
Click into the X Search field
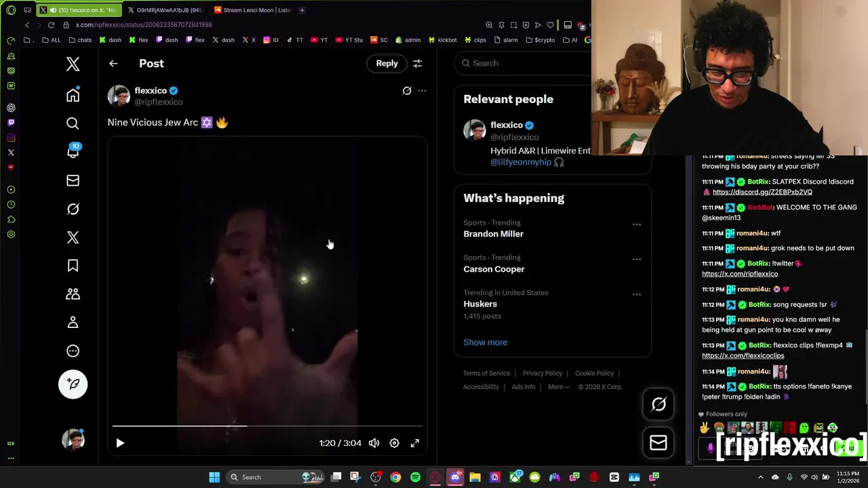click(522, 63)
